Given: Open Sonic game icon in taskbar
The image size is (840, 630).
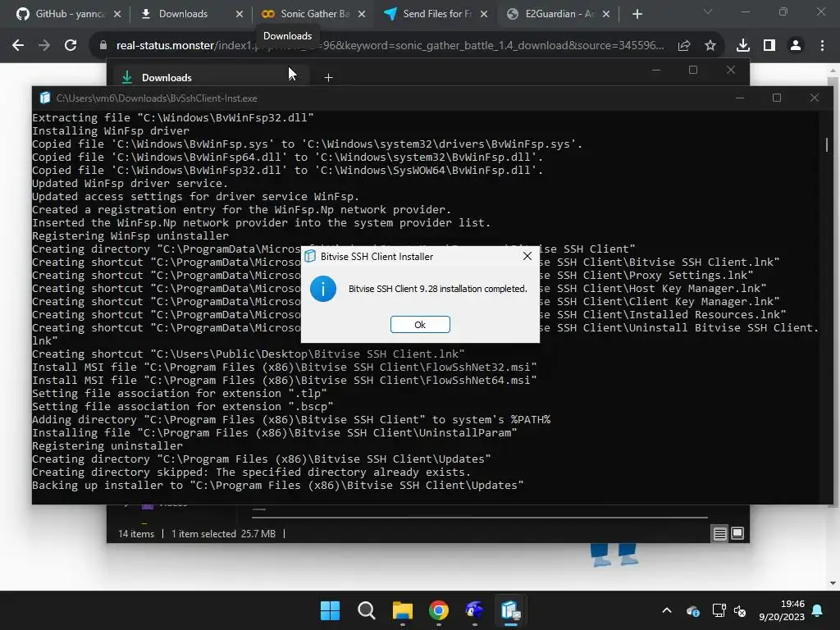Looking at the screenshot, I should 475,610.
